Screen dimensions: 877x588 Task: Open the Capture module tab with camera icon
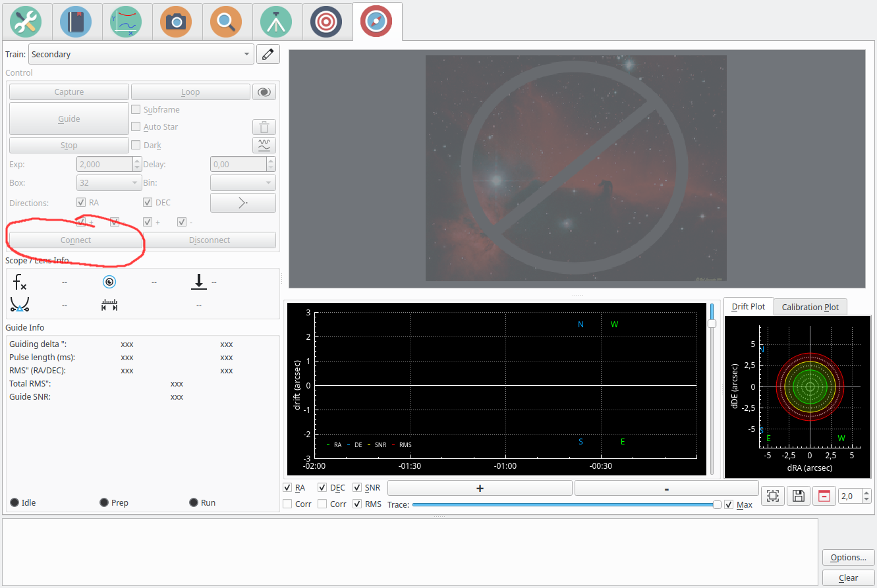coord(176,22)
